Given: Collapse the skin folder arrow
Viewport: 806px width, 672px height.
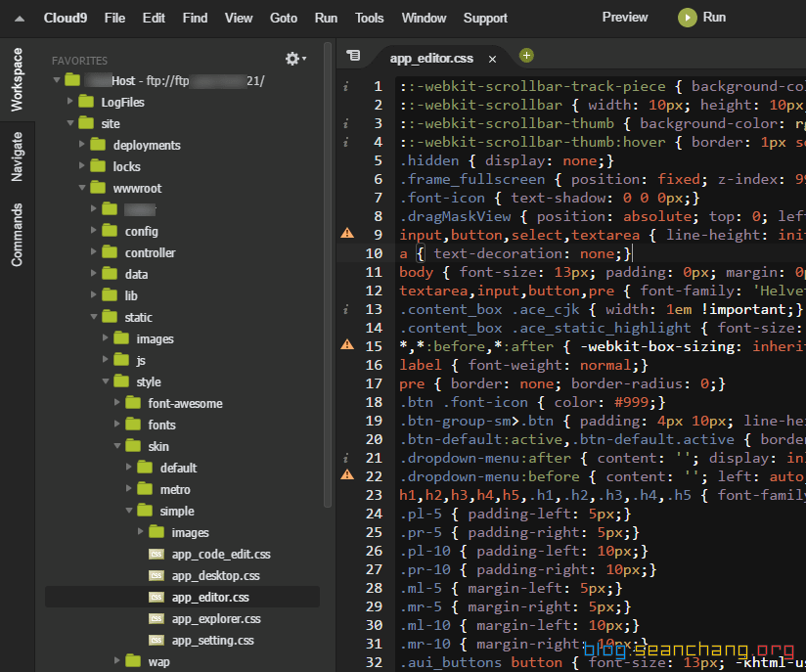Looking at the screenshot, I should (x=117, y=446).
